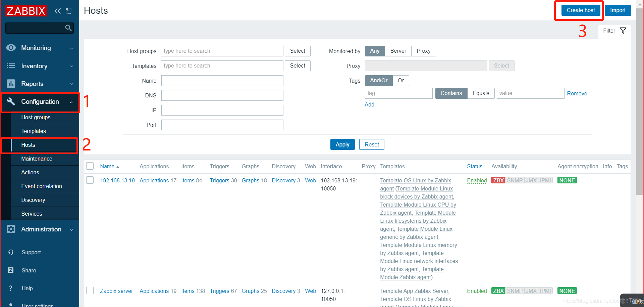Open Services in Configuration menu
The height and width of the screenshot is (307, 644).
pyautogui.click(x=32, y=214)
